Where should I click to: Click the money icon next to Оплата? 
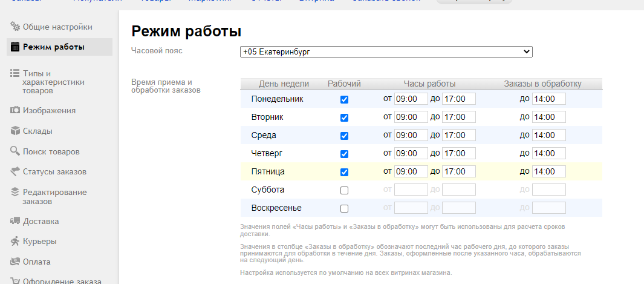tap(15, 262)
